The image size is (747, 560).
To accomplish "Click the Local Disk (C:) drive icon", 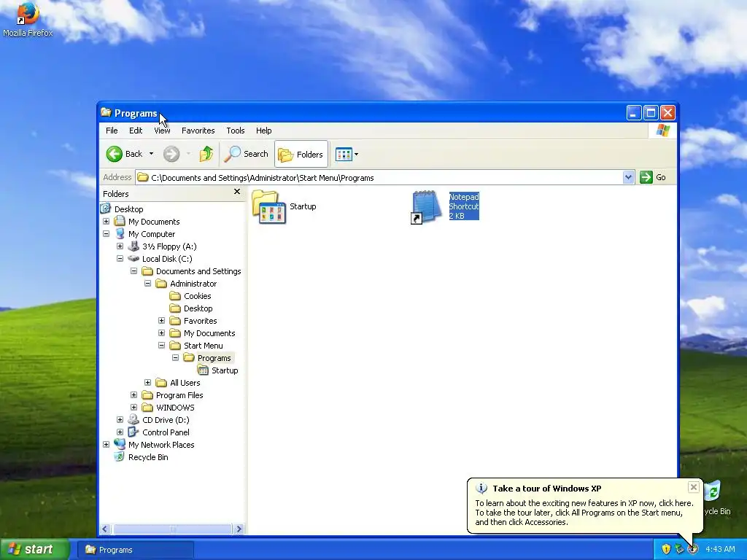I will click(134, 259).
